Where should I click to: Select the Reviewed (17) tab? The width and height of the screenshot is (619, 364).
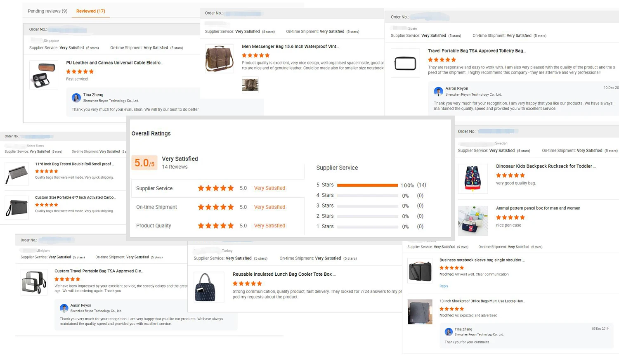coord(91,11)
